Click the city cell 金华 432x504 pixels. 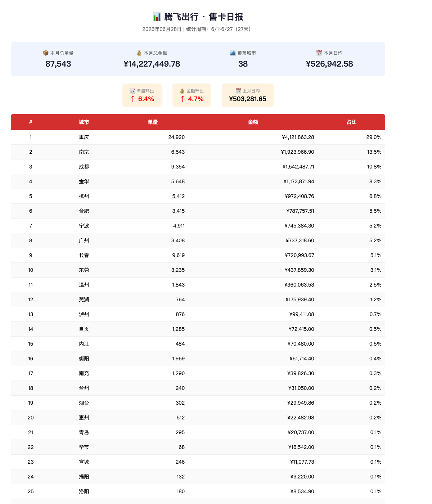(84, 181)
